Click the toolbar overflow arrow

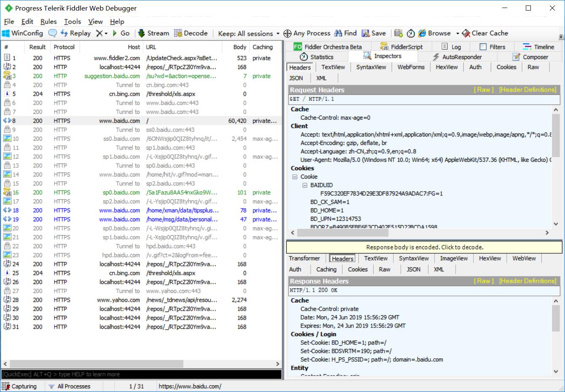tap(561, 37)
